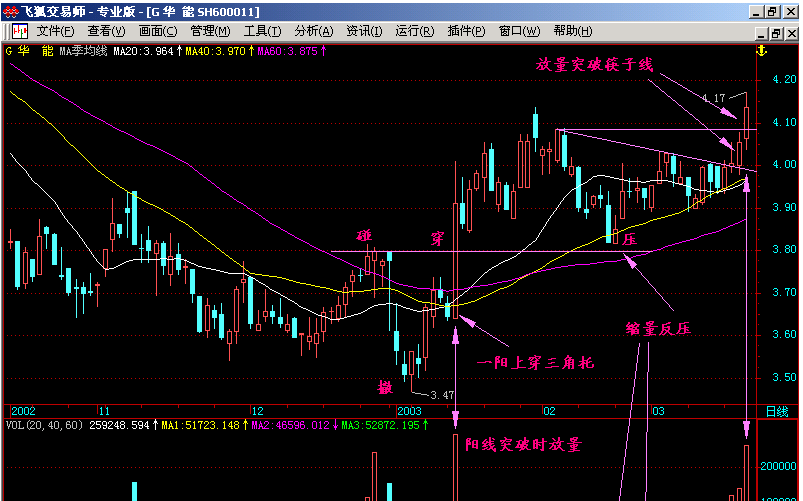The height and width of the screenshot is (501, 803).
Task: Click the VOL(20,40,60) indicator label
Action: pyautogui.click(x=44, y=425)
